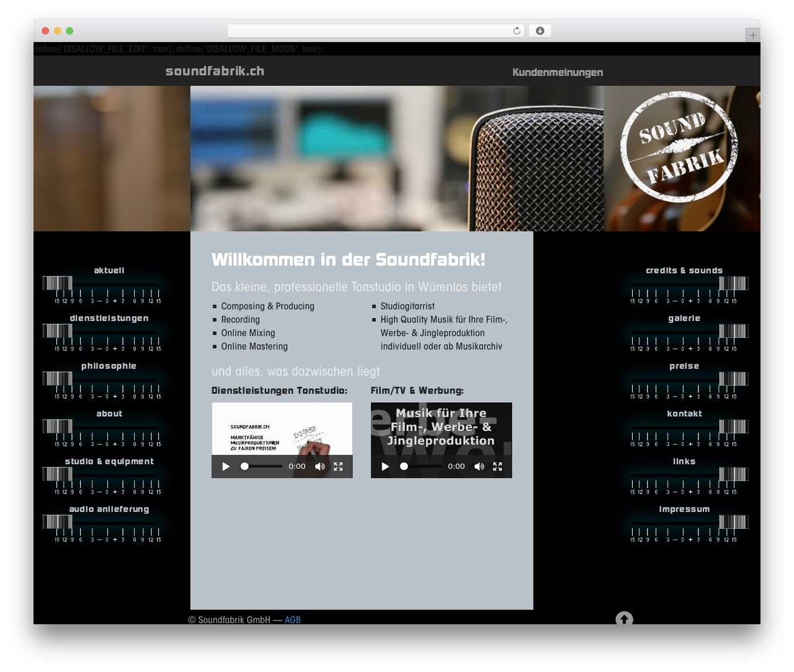
Task: Click the Film/TV & Werbung video progress bar
Action: (x=421, y=466)
